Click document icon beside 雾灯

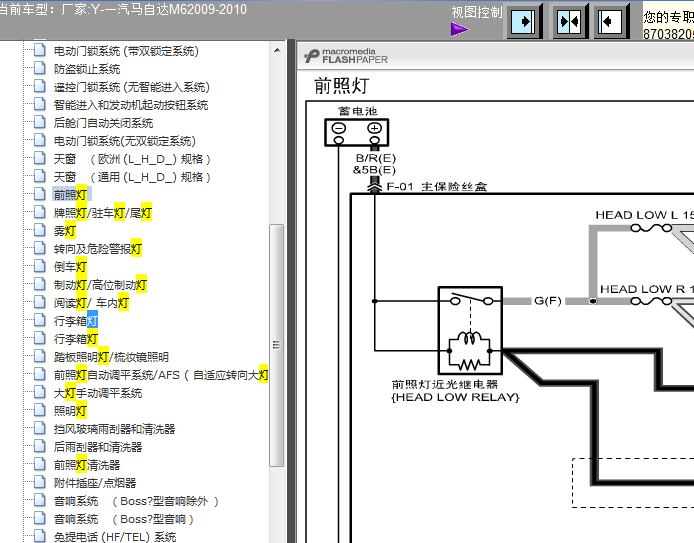39,230
